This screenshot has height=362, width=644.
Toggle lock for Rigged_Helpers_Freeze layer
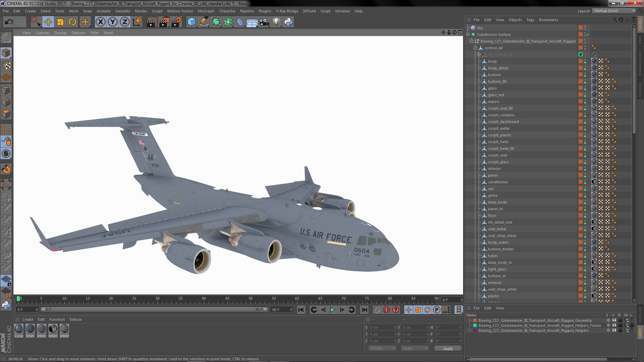632,325
